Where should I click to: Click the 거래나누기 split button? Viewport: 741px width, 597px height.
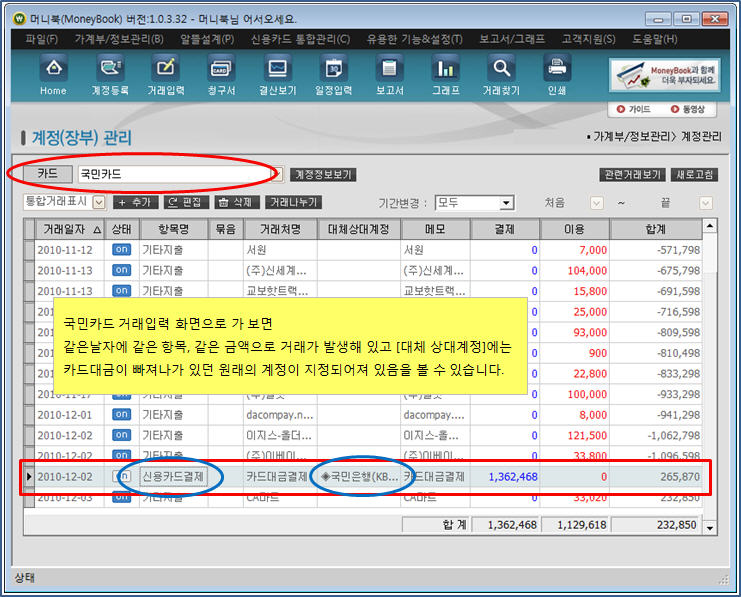click(293, 202)
